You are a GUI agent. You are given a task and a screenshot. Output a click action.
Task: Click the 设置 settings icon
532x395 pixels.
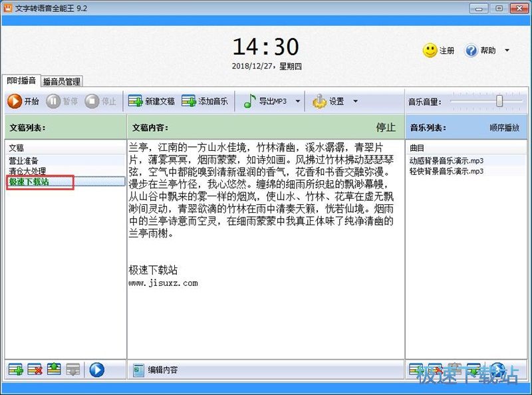pos(319,101)
